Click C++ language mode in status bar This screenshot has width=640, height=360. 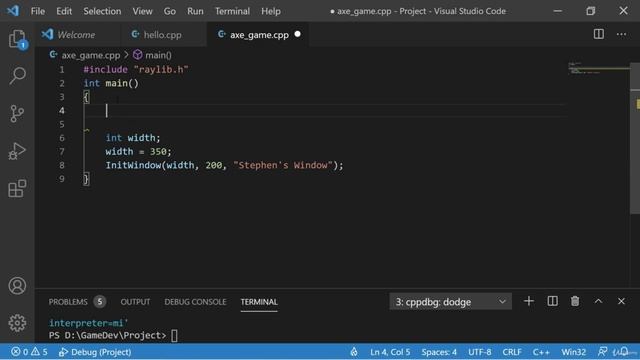[x=541, y=352]
